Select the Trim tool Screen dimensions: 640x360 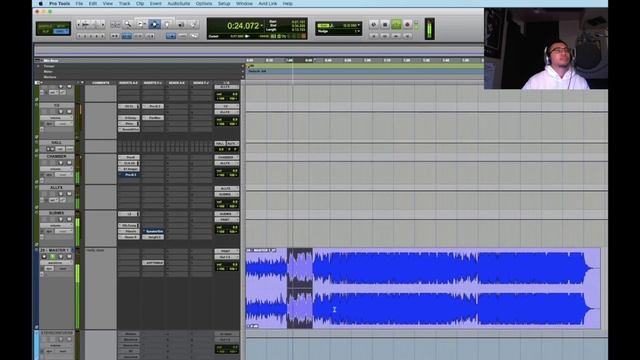pos(141,24)
